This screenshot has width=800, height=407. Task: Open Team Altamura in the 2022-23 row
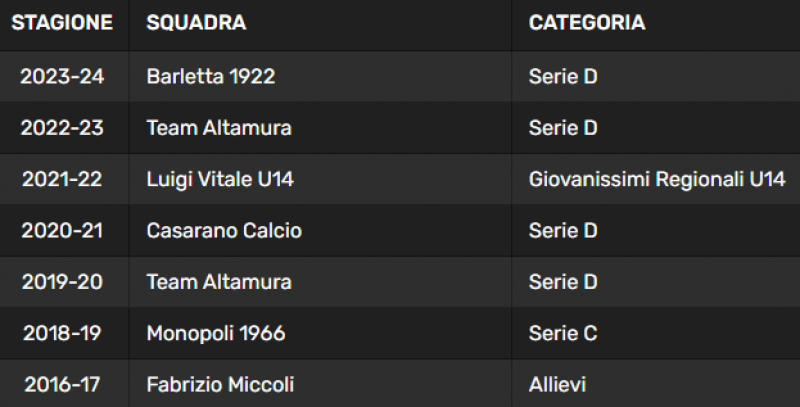click(x=219, y=128)
